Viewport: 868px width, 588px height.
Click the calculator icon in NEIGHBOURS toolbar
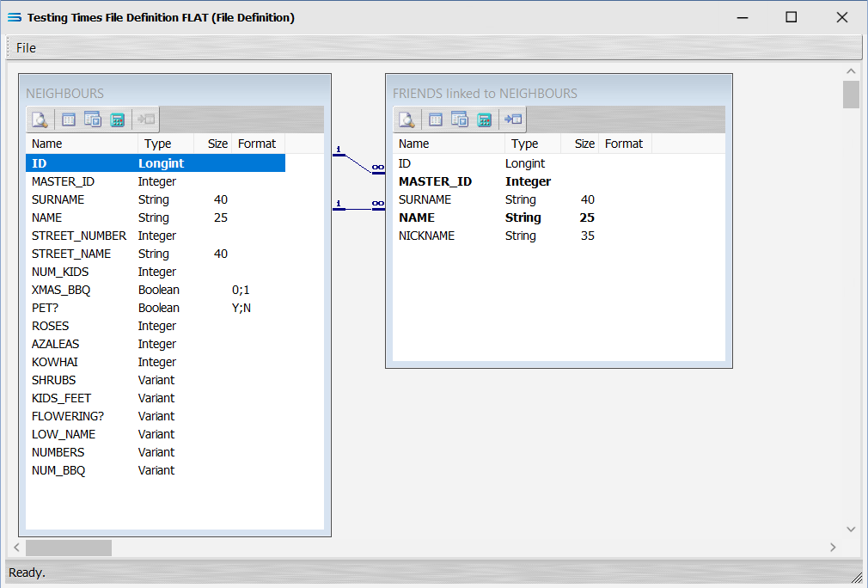(x=117, y=119)
